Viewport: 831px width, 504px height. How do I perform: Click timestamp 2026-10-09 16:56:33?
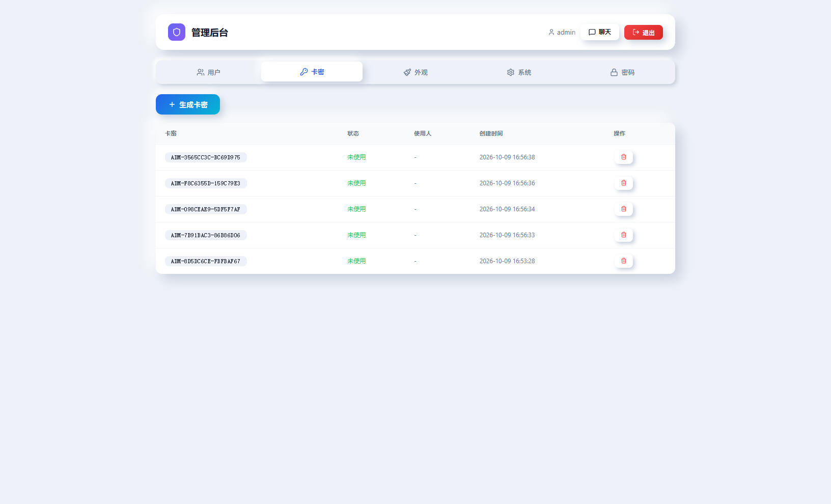(x=507, y=235)
